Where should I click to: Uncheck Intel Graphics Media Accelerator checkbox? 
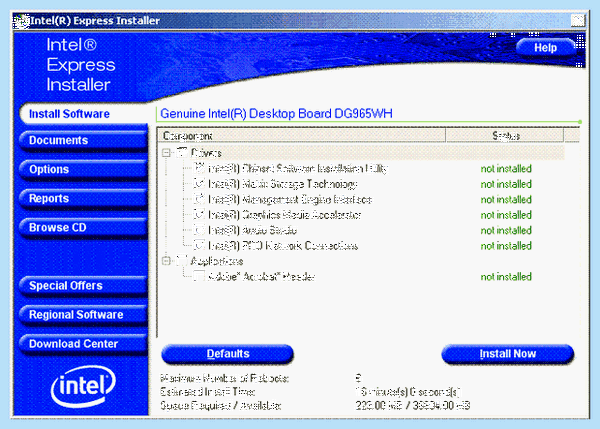point(199,214)
